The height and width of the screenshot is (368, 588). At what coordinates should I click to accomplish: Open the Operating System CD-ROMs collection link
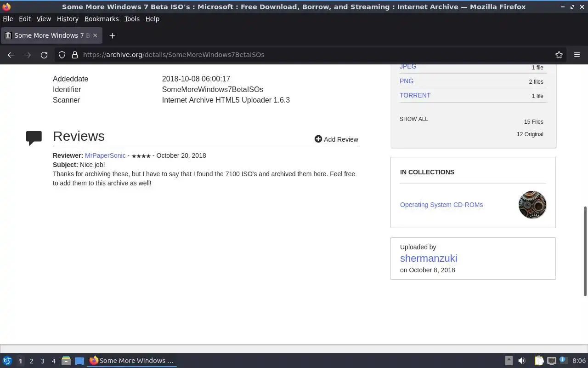tap(441, 205)
